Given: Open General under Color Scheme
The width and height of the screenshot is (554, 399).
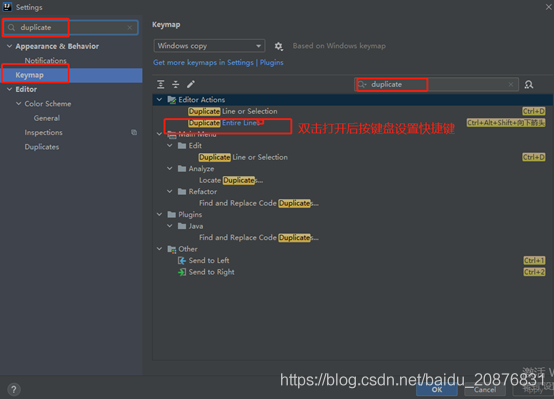Looking at the screenshot, I should tap(47, 118).
